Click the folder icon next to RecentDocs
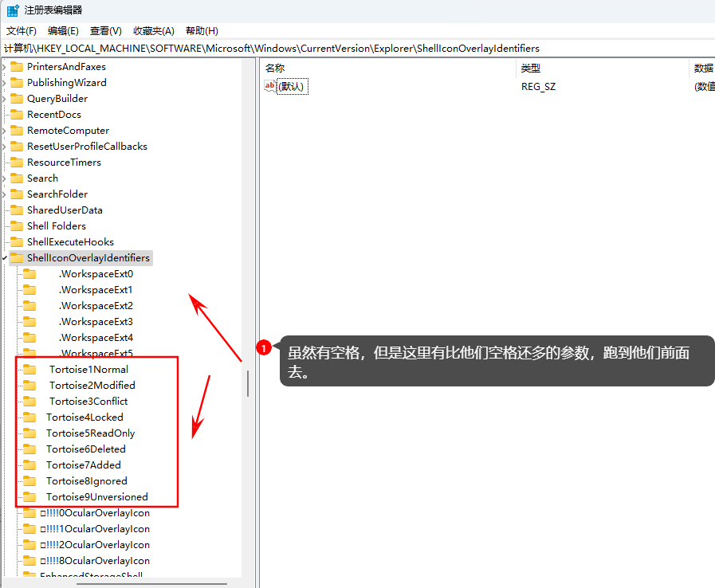 (x=16, y=114)
